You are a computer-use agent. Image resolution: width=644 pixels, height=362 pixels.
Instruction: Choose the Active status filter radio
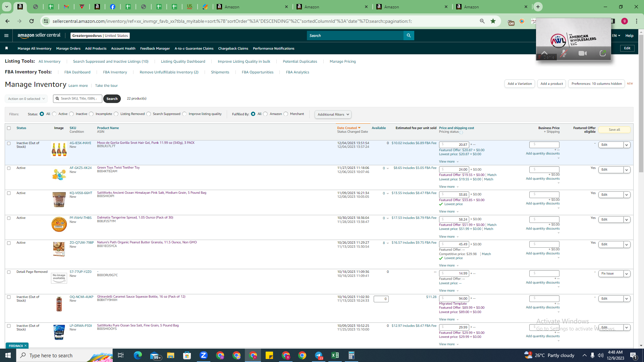54,114
